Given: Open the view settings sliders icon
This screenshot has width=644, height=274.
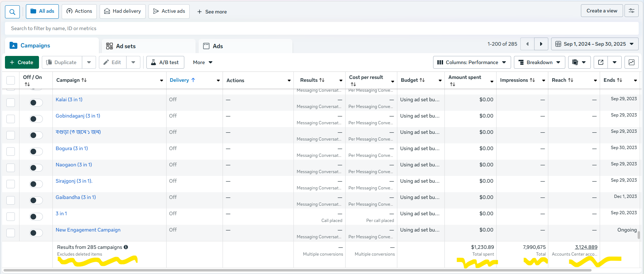Looking at the screenshot, I should 632,11.
